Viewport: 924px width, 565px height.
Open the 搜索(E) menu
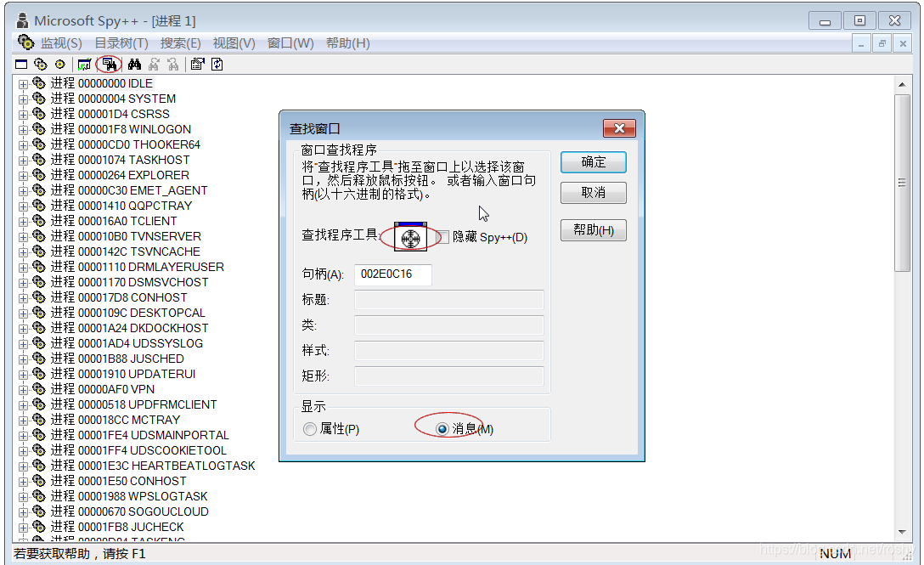point(180,43)
